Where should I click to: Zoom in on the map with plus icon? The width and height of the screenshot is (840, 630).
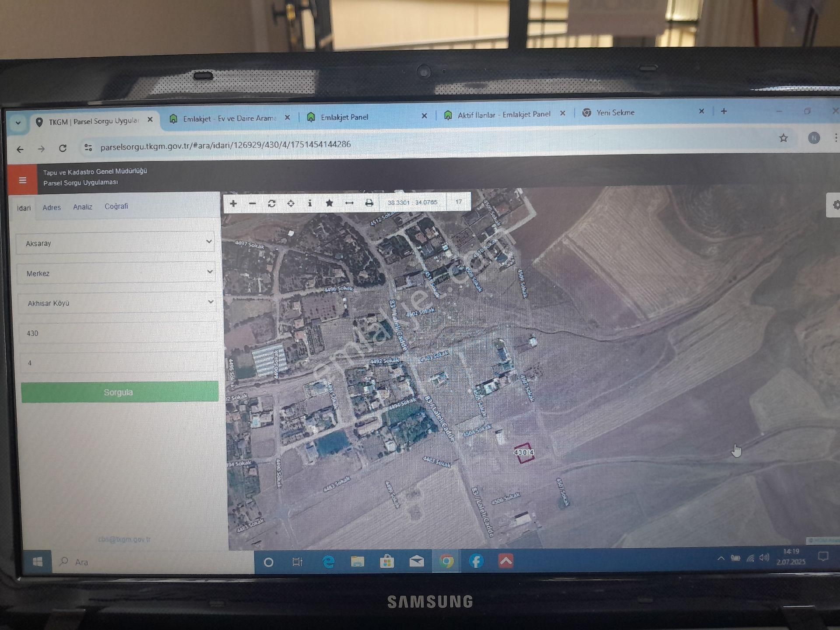point(234,203)
